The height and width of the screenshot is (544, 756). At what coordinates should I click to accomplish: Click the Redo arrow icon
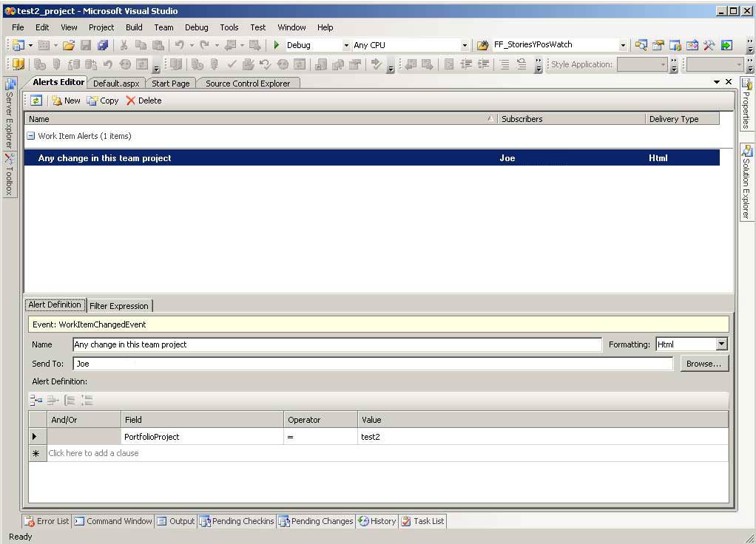(x=204, y=45)
